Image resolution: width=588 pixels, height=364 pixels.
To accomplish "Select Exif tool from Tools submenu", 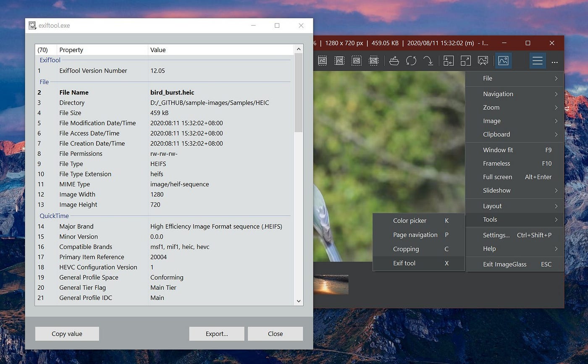I will tap(419, 263).
